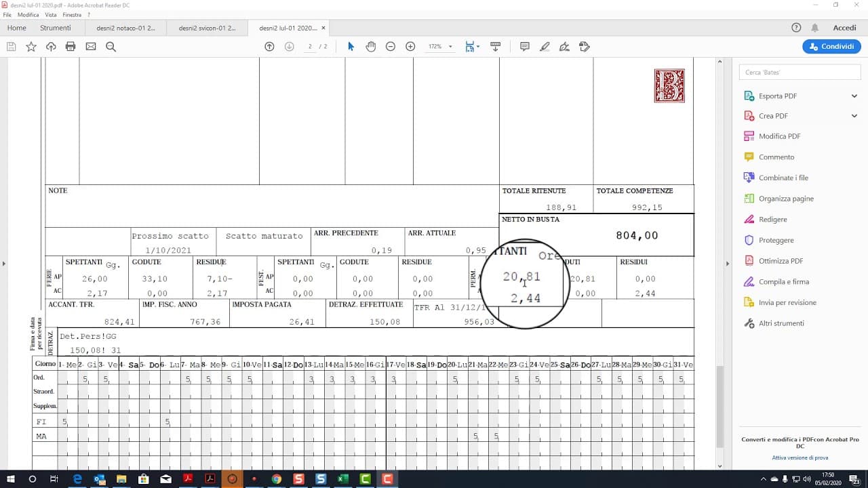This screenshot has width=868, height=488.
Task: Open Microsoft Edge from the taskbar
Action: (x=78, y=479)
